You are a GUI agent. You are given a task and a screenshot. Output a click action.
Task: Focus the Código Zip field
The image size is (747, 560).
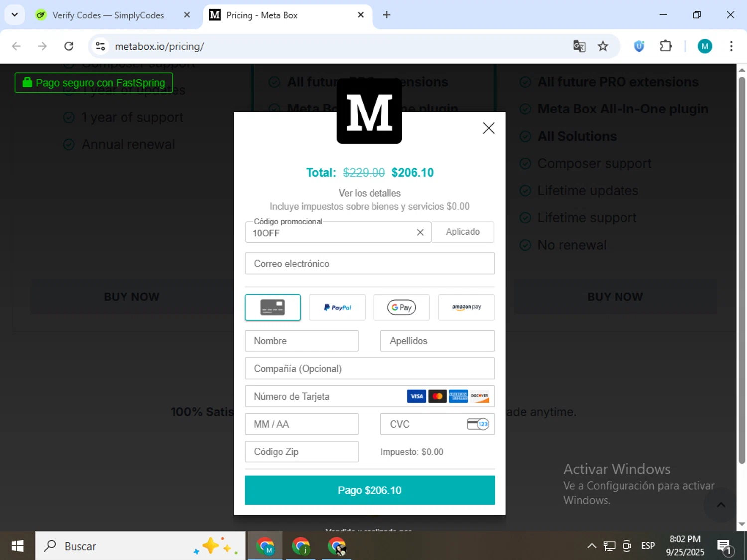point(301,452)
